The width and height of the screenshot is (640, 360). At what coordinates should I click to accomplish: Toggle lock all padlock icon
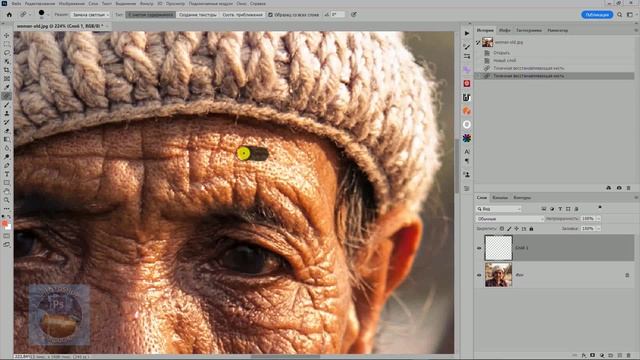click(531, 229)
